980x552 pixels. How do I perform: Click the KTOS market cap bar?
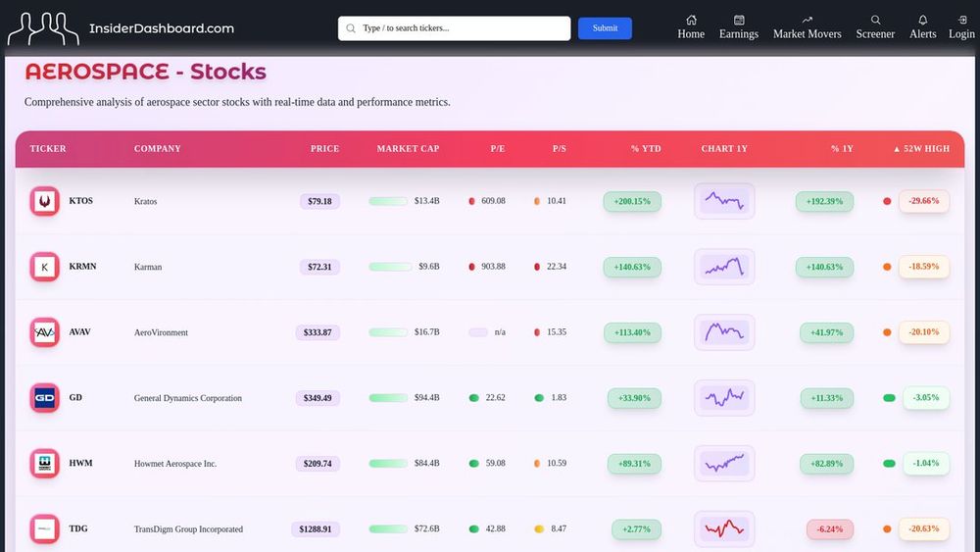tap(388, 201)
